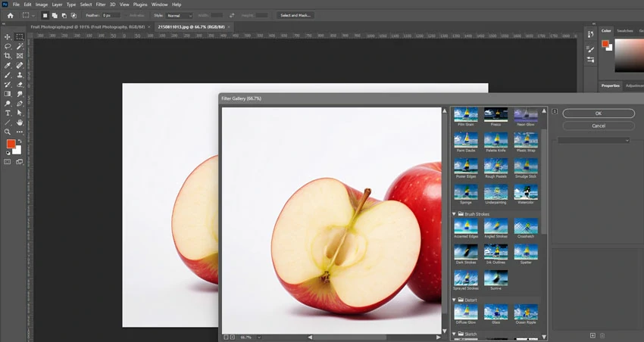Select the Move tool
Screen dimensions: 644x342
click(x=8, y=36)
